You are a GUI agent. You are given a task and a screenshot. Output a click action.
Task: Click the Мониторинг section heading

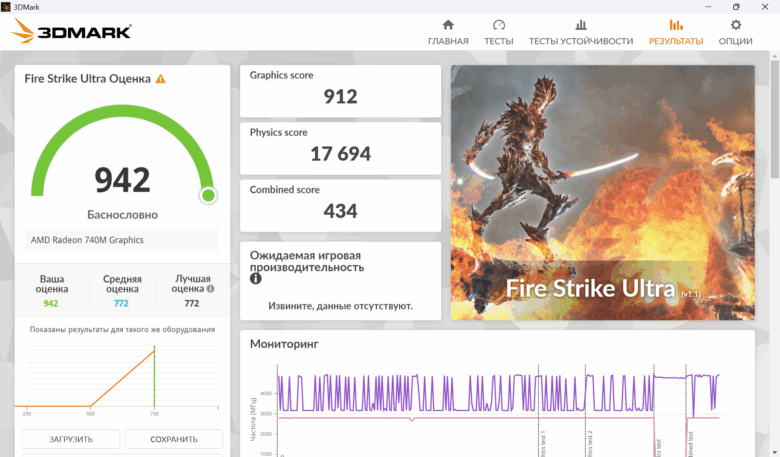284,344
